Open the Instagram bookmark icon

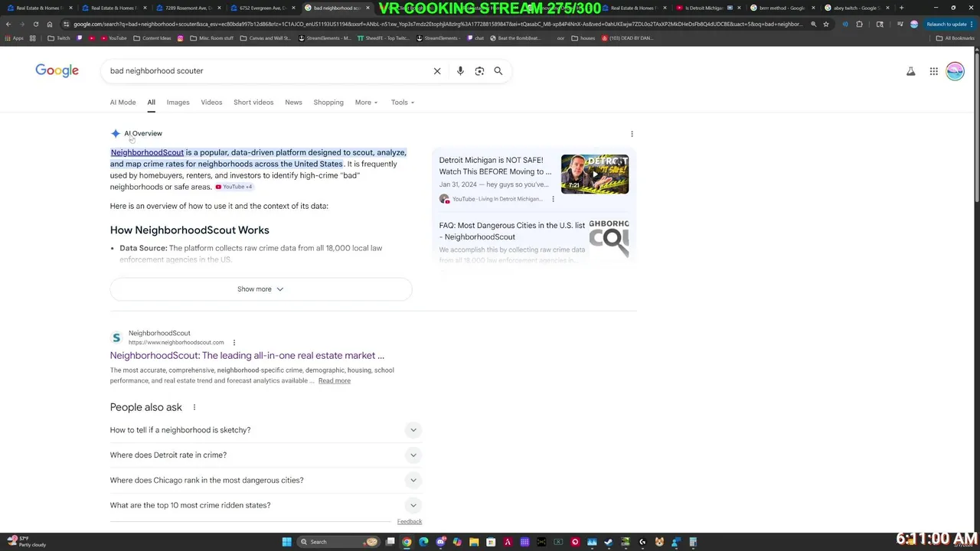(181, 38)
